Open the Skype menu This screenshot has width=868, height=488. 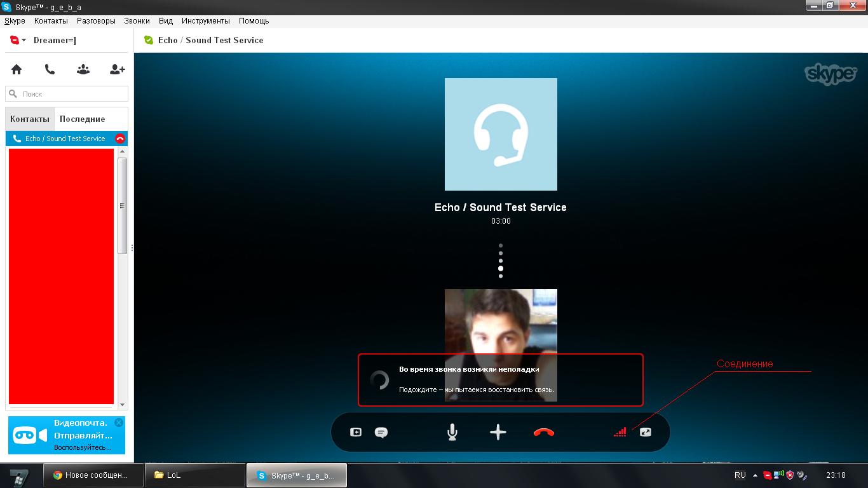(15, 21)
